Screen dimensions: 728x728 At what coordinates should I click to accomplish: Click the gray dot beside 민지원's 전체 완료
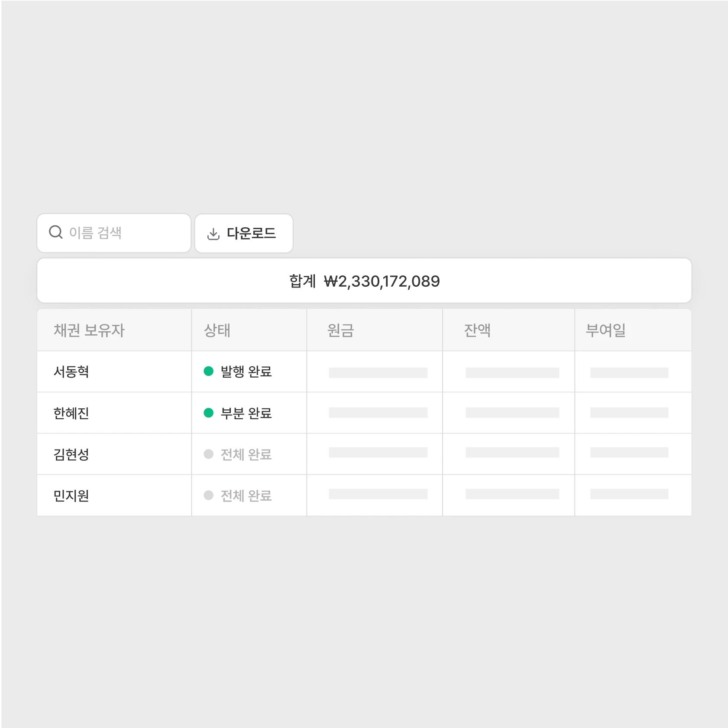tap(208, 495)
